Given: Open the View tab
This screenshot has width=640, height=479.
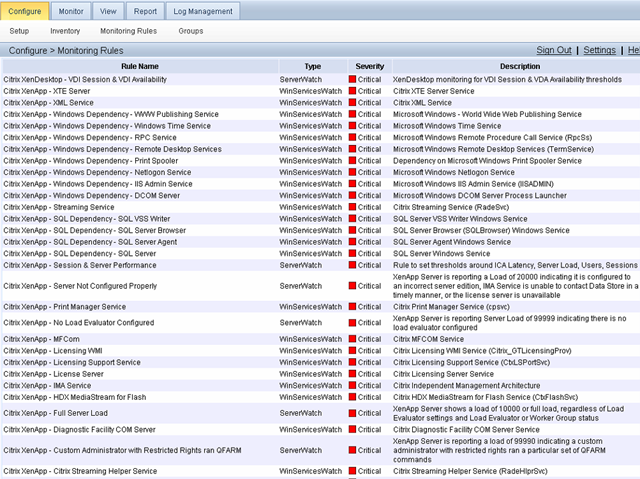Looking at the screenshot, I should (x=108, y=11).
